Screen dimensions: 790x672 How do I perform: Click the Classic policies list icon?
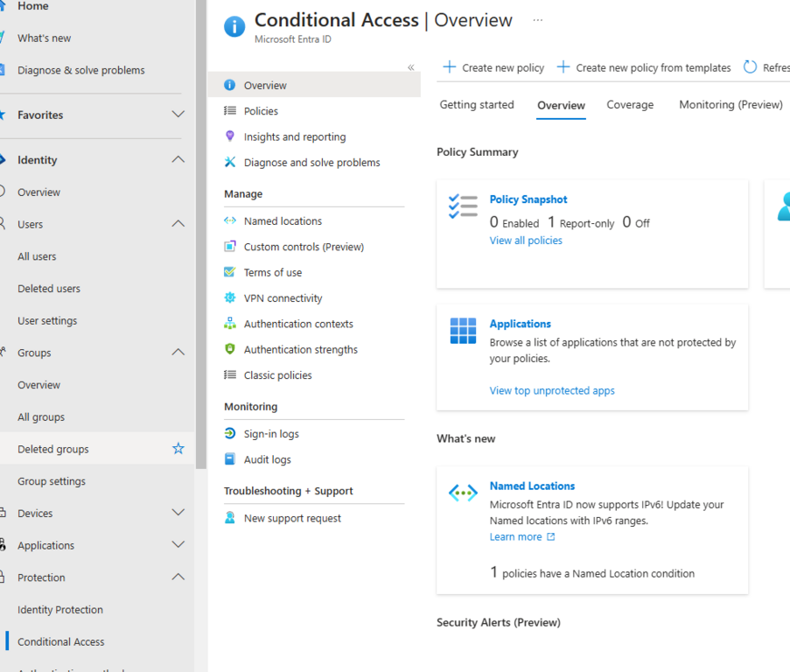230,374
